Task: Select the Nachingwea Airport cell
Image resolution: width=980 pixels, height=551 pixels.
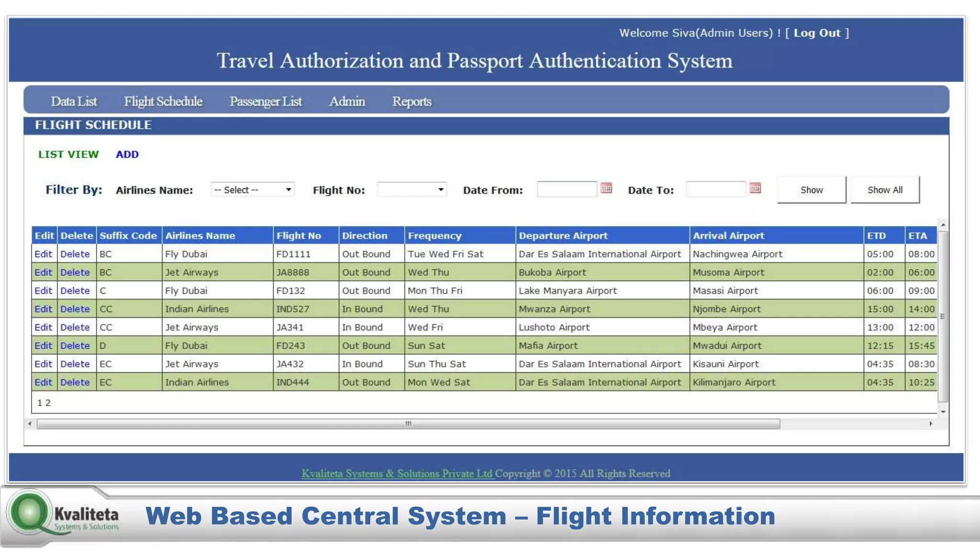Action: [x=777, y=254]
